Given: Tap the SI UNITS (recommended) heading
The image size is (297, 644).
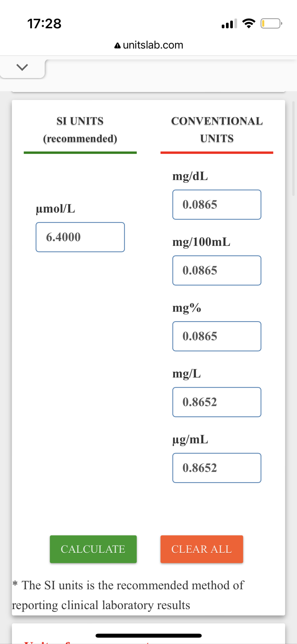Looking at the screenshot, I should (x=80, y=130).
